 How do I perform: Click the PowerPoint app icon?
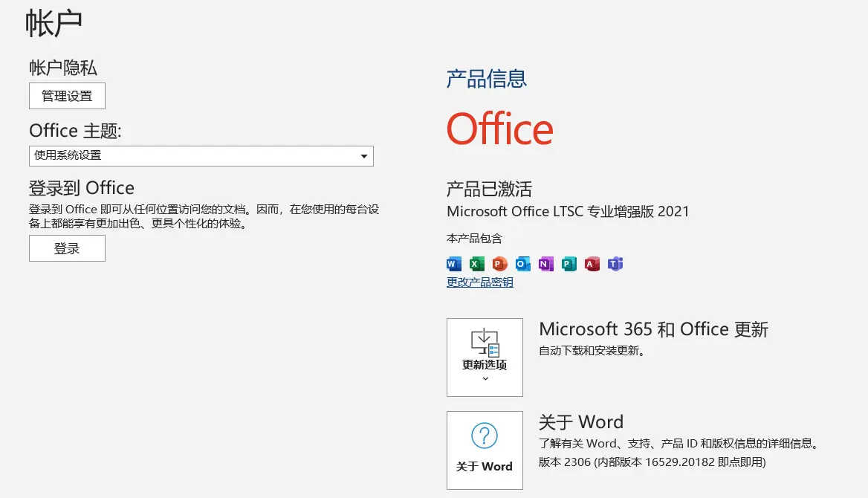(x=500, y=264)
